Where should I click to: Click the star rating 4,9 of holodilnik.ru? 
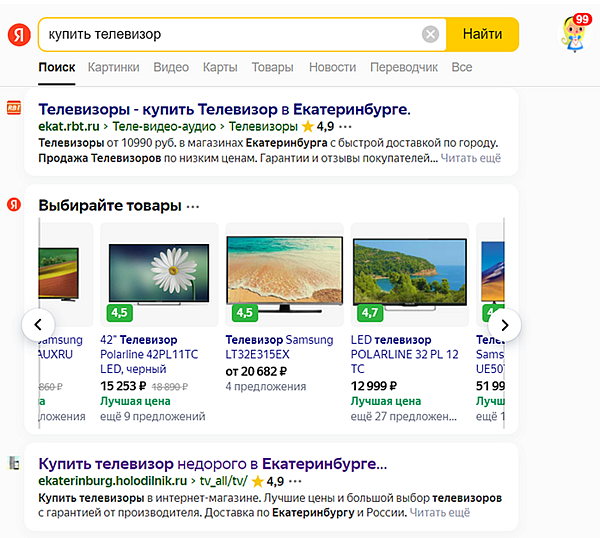(267, 481)
